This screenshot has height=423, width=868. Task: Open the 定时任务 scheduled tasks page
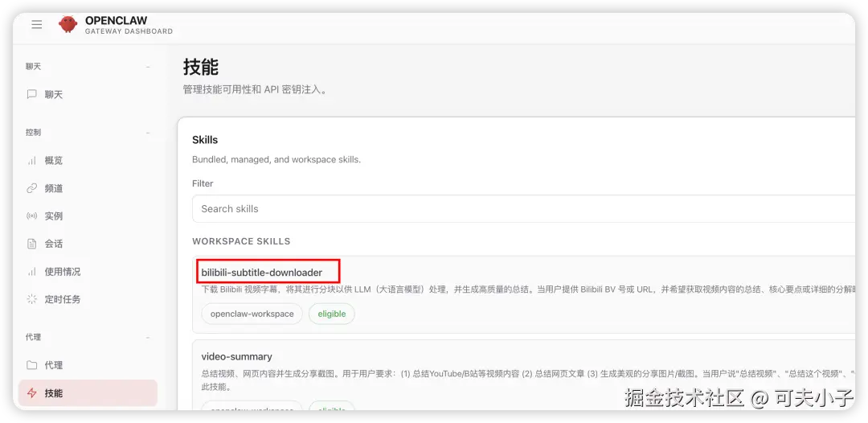(x=88, y=299)
